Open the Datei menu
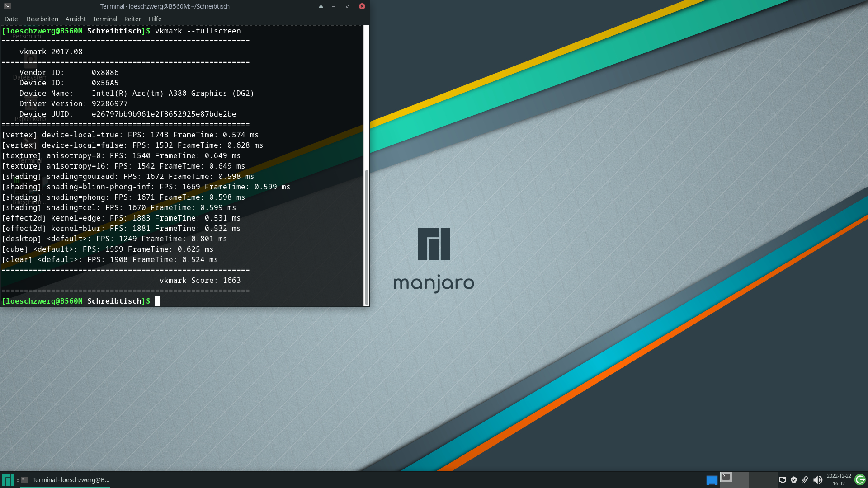This screenshot has width=868, height=488. point(12,19)
